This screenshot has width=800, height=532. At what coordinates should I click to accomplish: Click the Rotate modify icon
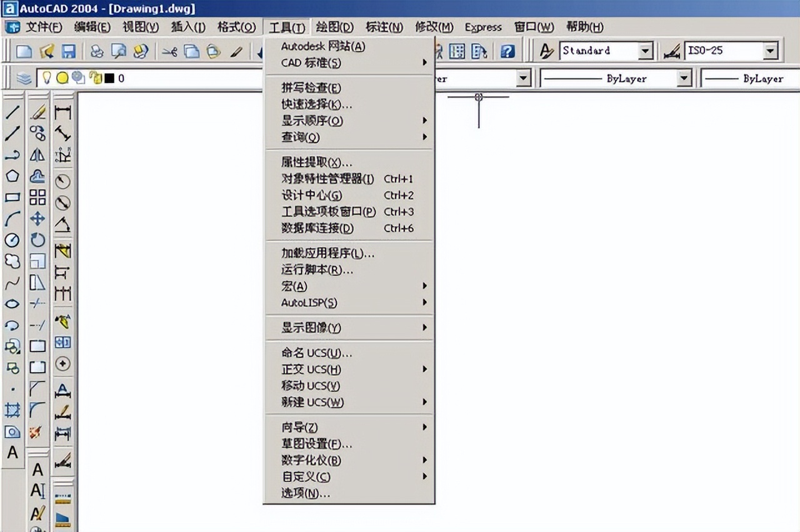(36, 239)
